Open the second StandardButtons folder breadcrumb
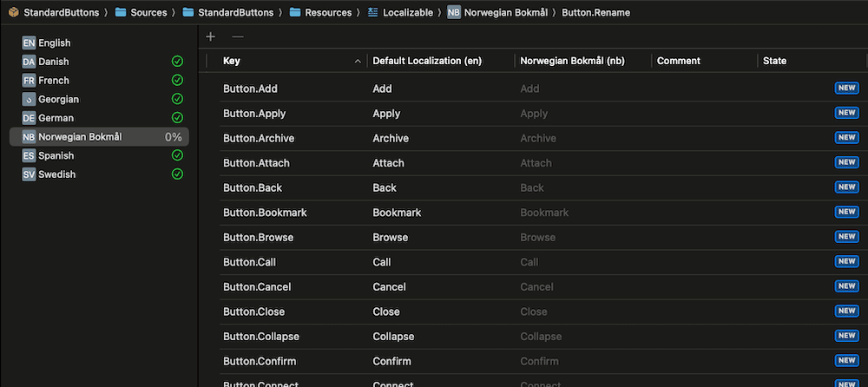This screenshot has width=868, height=387. (x=228, y=12)
